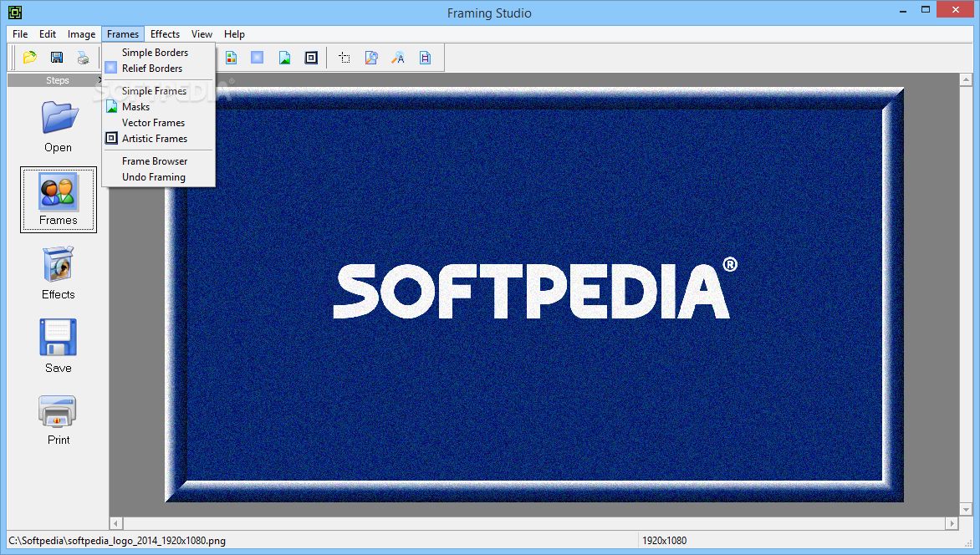Click the artistic frames toolbar icon
This screenshot has height=555, width=980.
311,58
